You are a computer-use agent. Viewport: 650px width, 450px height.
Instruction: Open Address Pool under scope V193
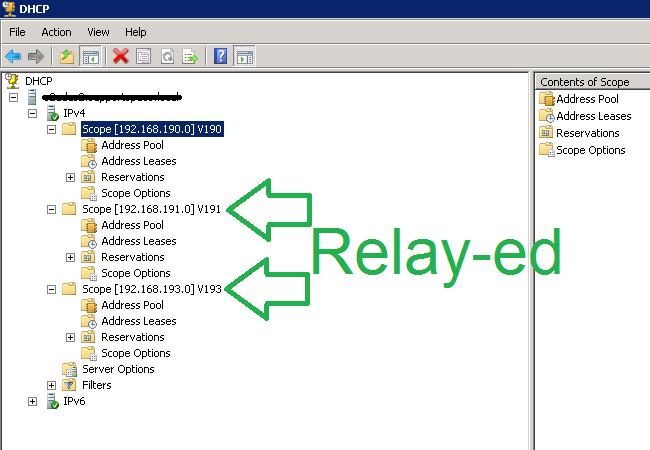tap(132, 305)
